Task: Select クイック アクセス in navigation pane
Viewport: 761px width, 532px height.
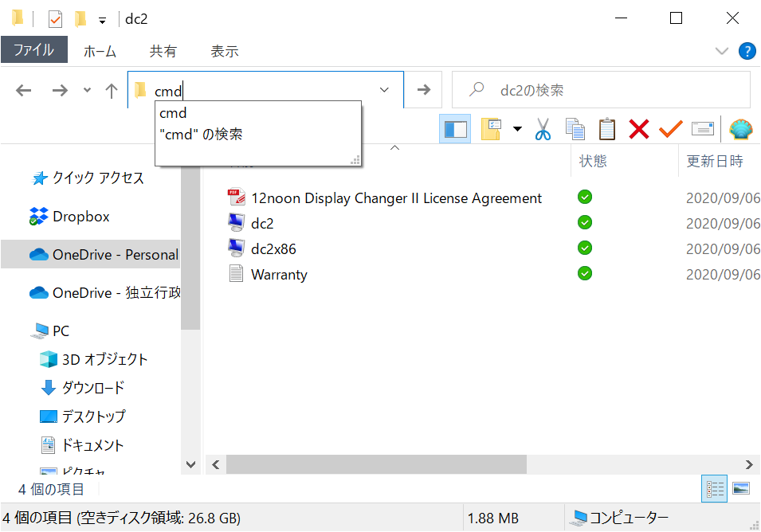Action: [x=98, y=178]
